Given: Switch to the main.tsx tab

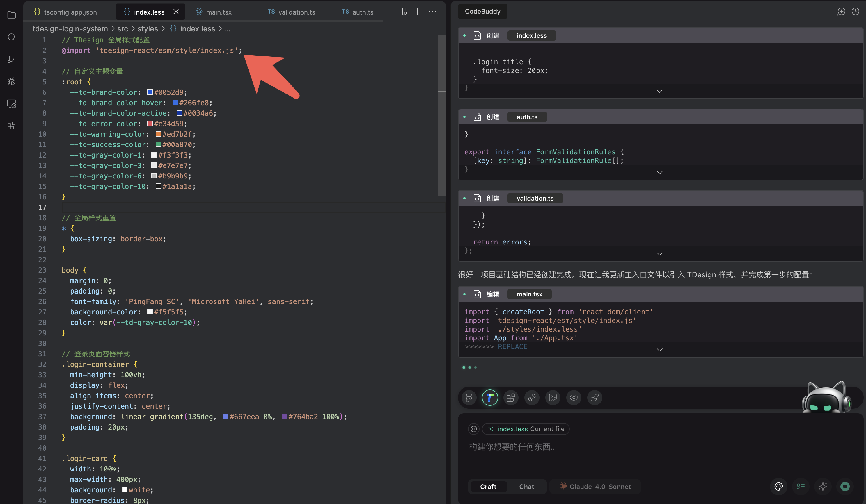Looking at the screenshot, I should point(218,12).
